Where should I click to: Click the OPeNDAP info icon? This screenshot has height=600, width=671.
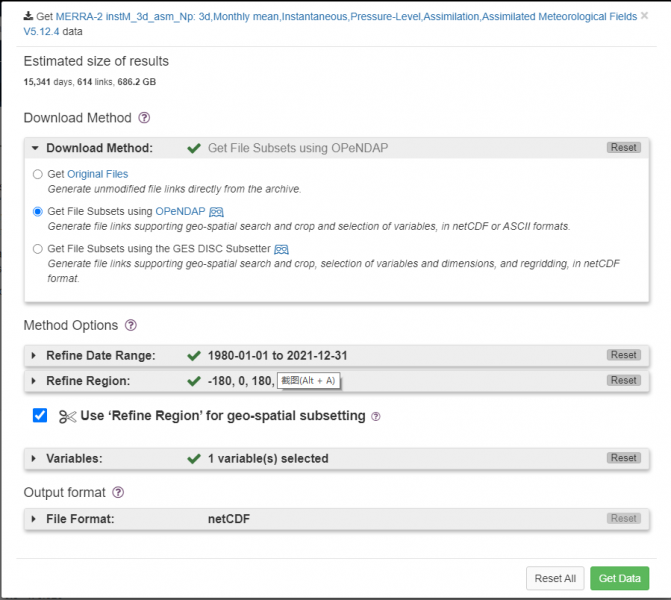216,212
